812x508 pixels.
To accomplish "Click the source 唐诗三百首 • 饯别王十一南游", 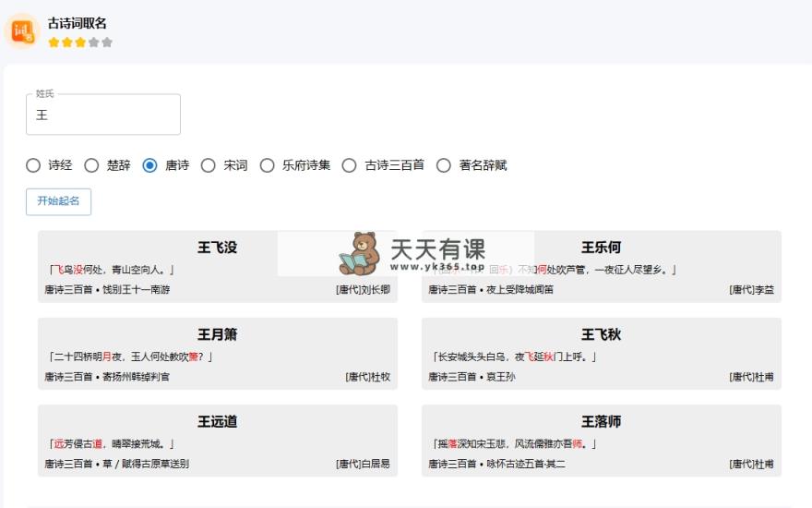I will tap(107, 290).
